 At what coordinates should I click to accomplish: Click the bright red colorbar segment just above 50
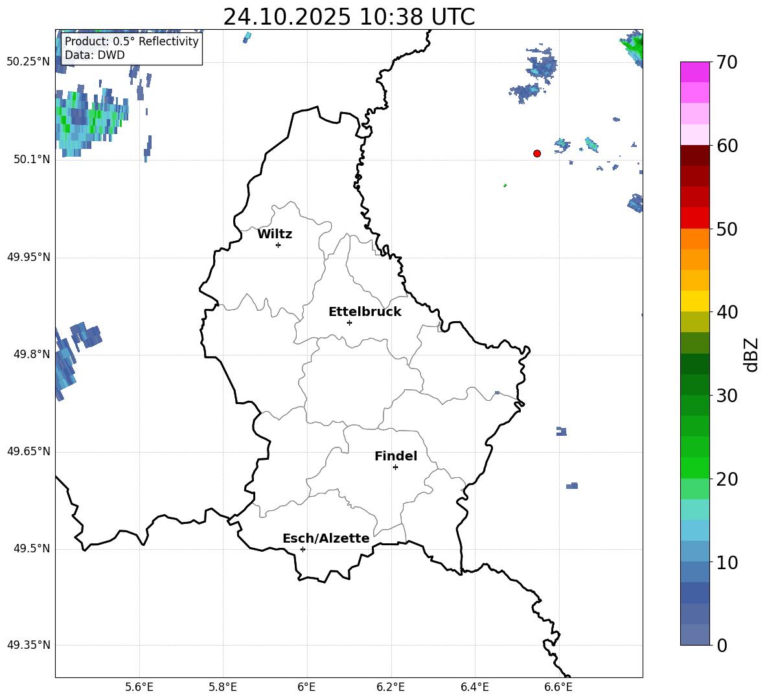695,218
